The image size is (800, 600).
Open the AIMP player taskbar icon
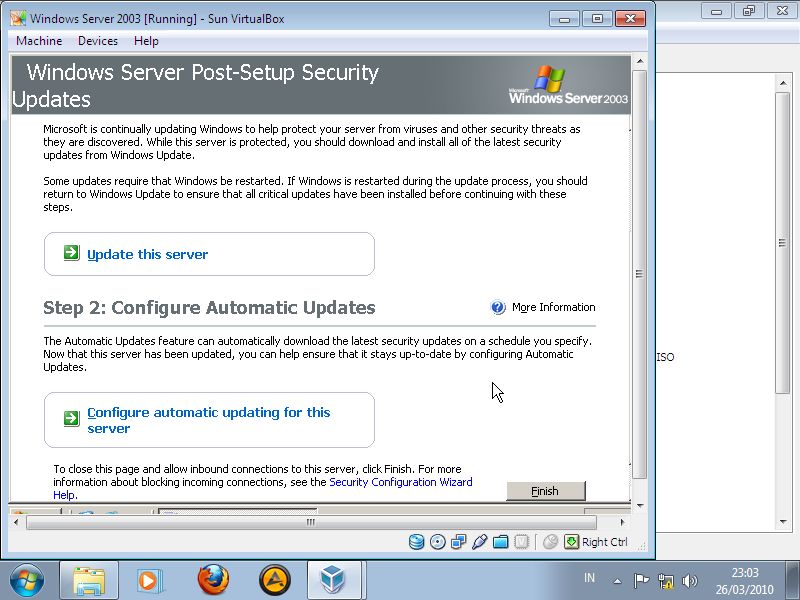274,580
